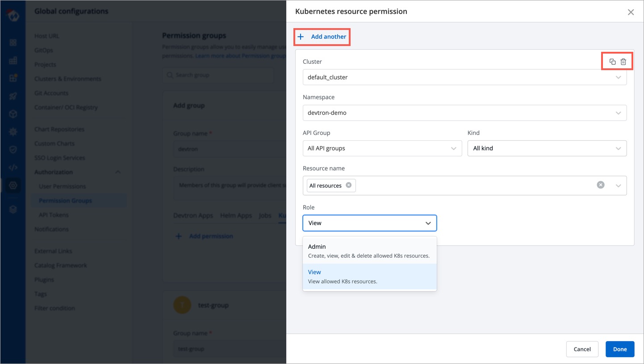Clear all selections in Resource name field

[601, 185]
